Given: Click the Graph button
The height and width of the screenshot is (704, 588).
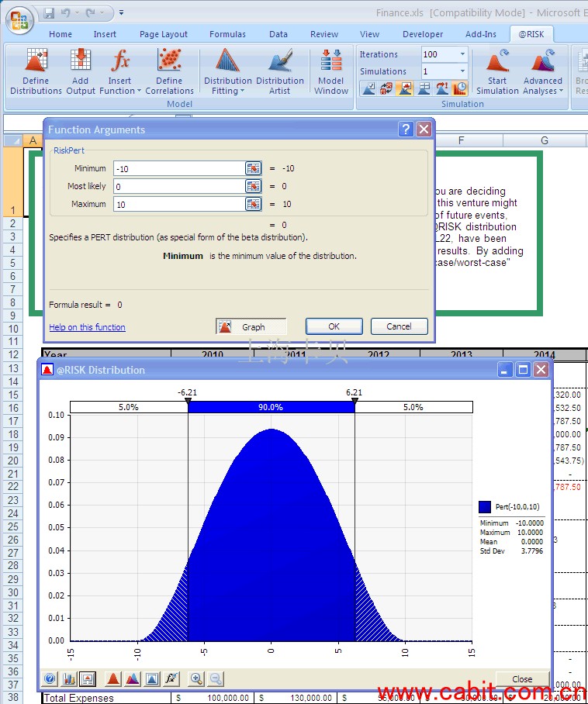Looking at the screenshot, I should pyautogui.click(x=251, y=326).
